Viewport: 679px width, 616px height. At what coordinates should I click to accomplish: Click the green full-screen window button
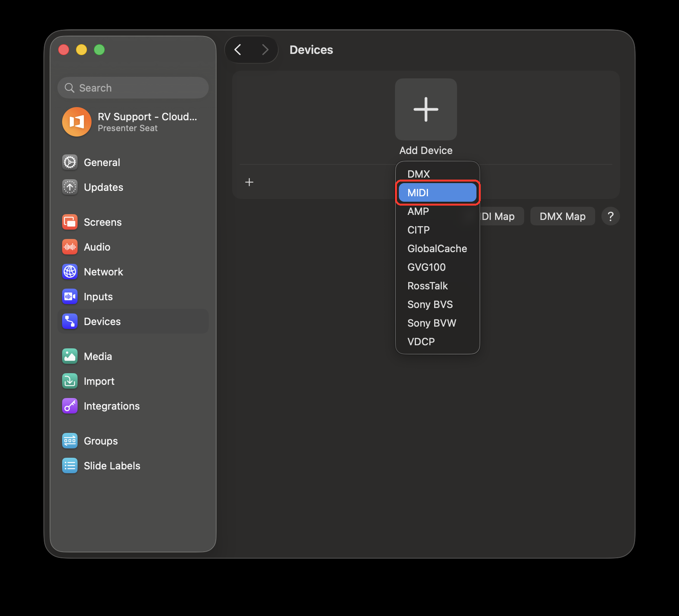(x=99, y=50)
